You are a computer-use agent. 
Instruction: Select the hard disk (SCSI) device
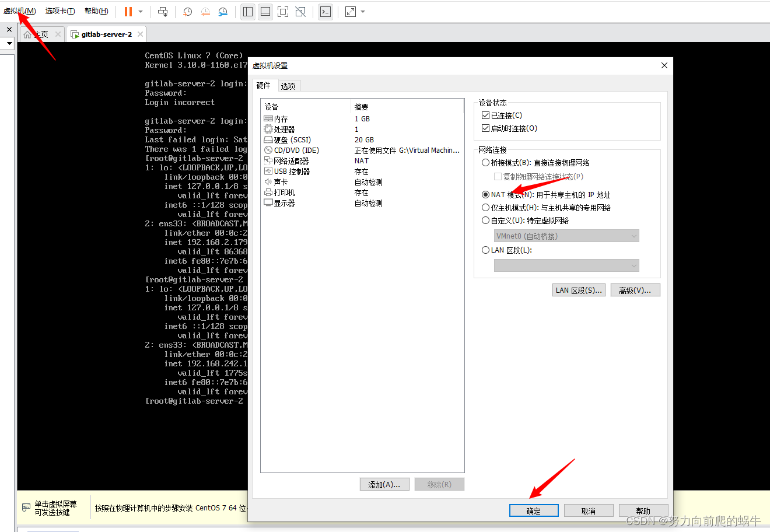tap(362, 140)
